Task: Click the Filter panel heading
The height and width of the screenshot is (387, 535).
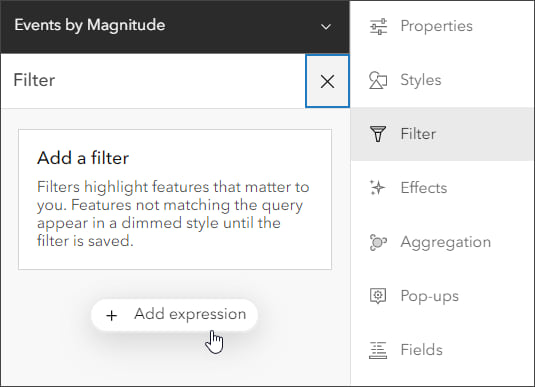Action: click(x=34, y=80)
